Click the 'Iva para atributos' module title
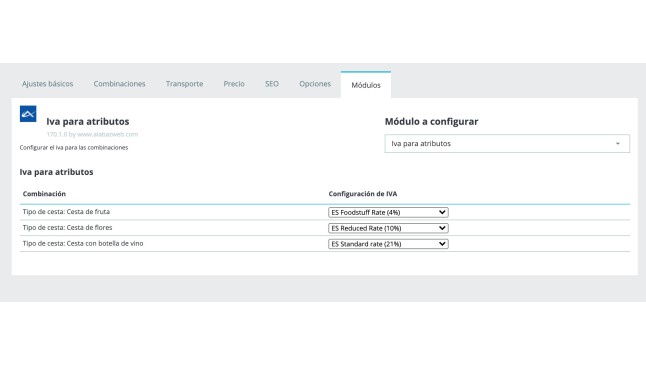Viewport: 646px width, 366px height. [88, 122]
